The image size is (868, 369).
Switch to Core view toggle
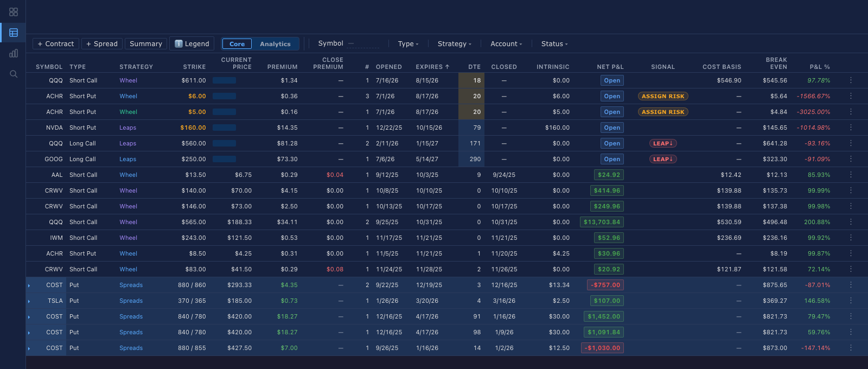pos(237,44)
